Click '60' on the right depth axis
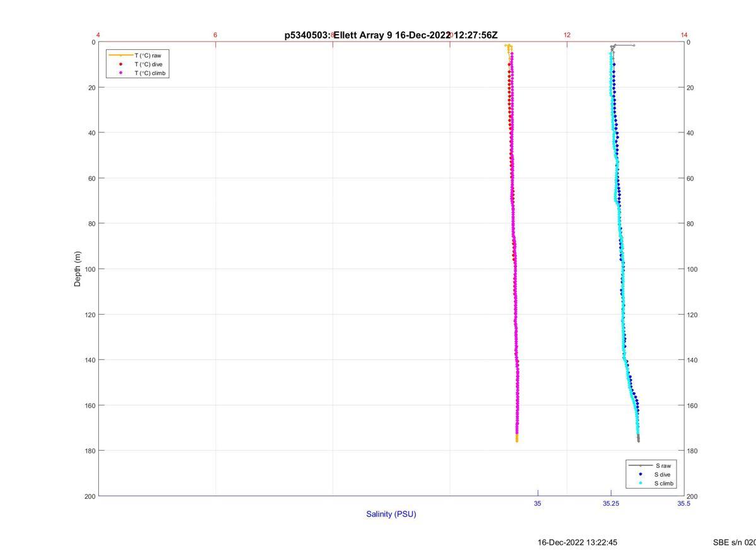This screenshot has width=756, height=558. click(x=690, y=178)
